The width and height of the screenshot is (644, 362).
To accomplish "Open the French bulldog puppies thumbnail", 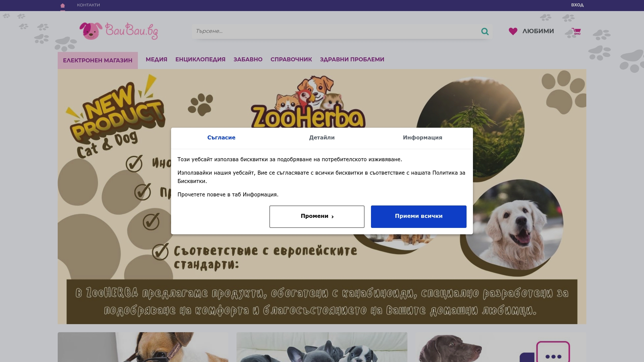I will tap(322, 347).
